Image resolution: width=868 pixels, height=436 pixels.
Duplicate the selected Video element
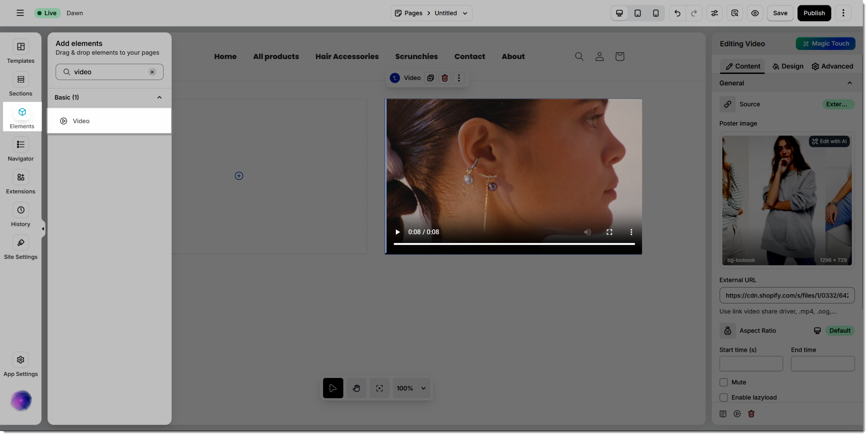click(x=430, y=78)
